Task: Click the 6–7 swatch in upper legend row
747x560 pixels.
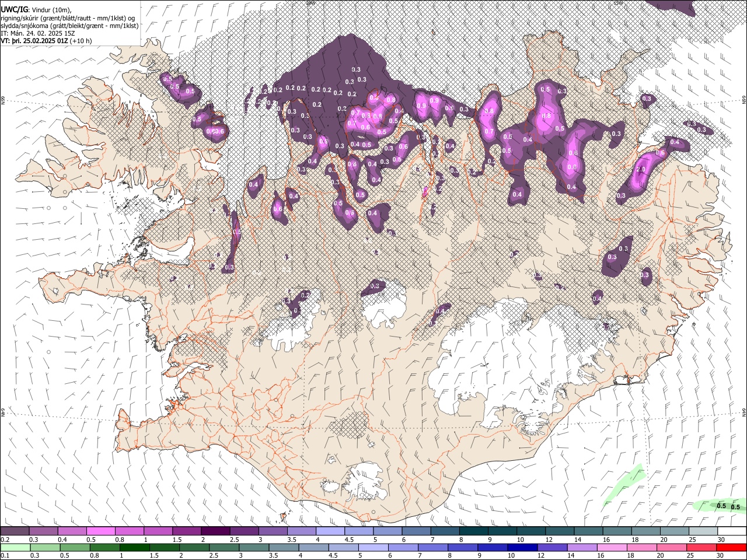Action: pyautogui.click(x=416, y=531)
